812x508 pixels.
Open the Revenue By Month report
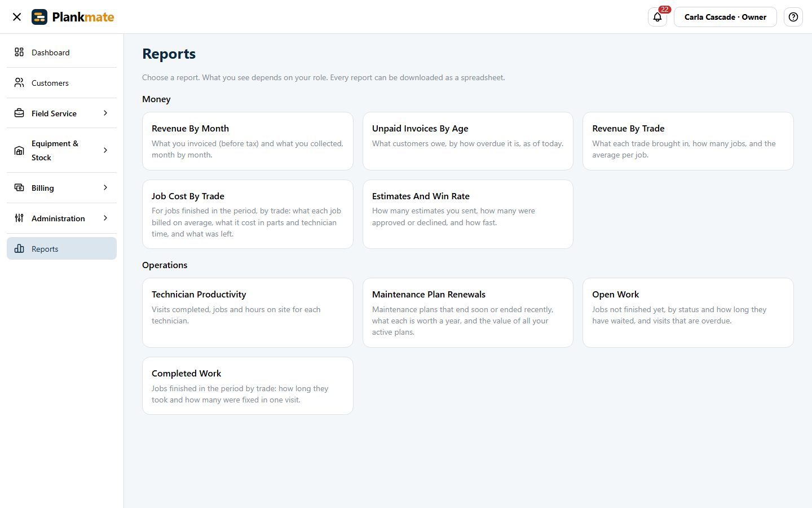coord(248,141)
